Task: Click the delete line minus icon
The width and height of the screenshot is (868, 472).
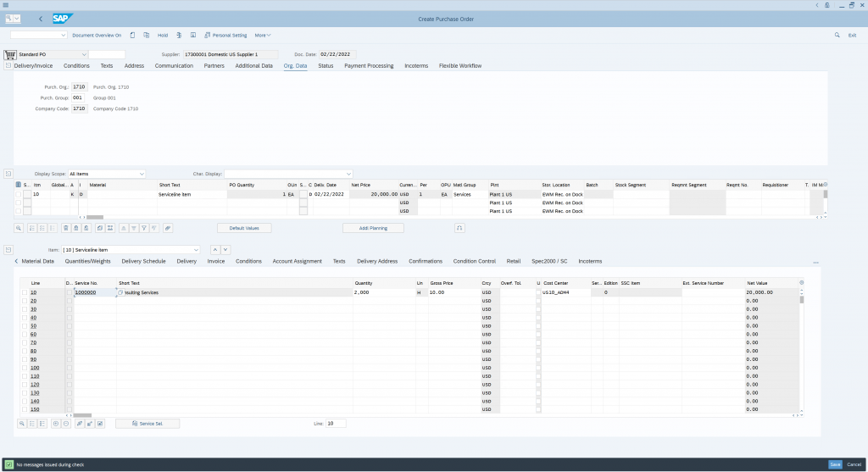Action: (x=66, y=424)
